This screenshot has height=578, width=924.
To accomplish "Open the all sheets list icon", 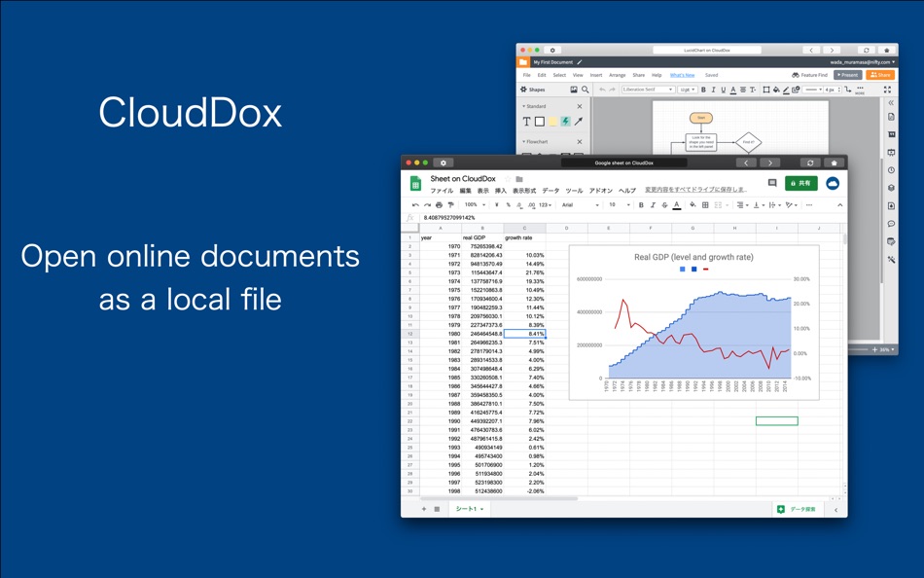I will pos(437,509).
